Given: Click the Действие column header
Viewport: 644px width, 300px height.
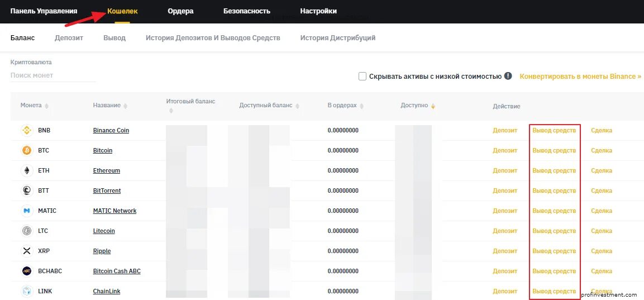Looking at the screenshot, I should pos(507,106).
